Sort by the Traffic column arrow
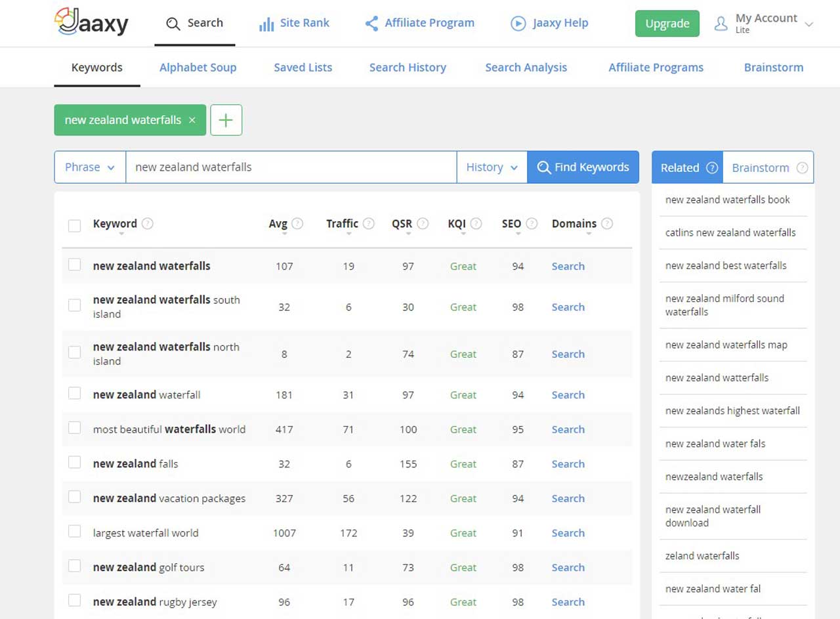The width and height of the screenshot is (840, 619). 348,234
